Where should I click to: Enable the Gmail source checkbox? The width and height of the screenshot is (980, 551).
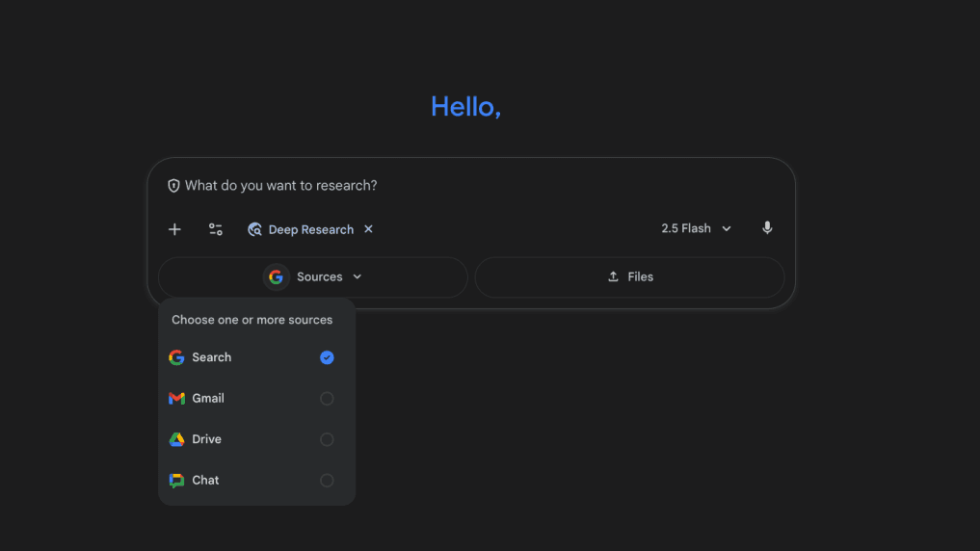click(x=327, y=399)
